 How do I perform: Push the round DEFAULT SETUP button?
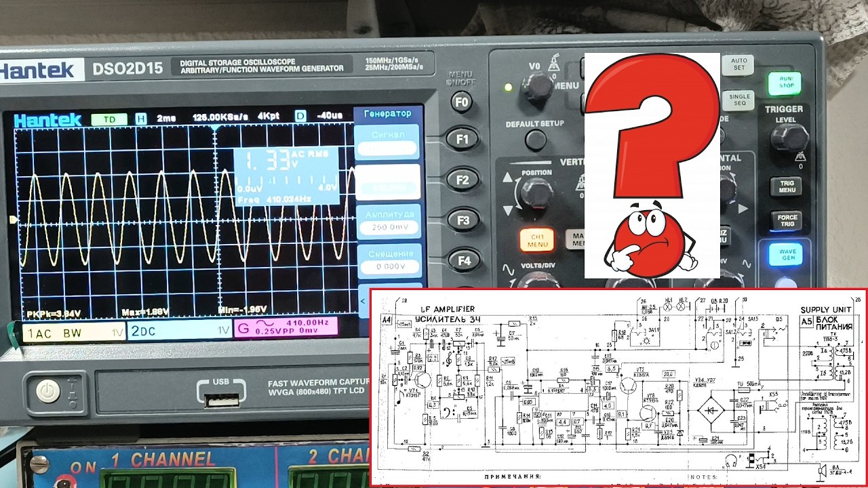[536, 140]
